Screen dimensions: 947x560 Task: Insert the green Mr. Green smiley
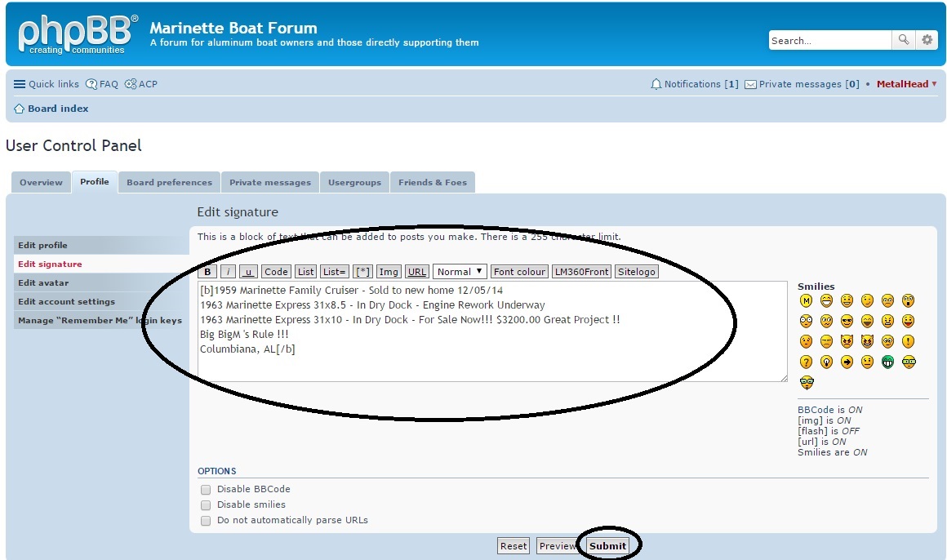point(887,362)
